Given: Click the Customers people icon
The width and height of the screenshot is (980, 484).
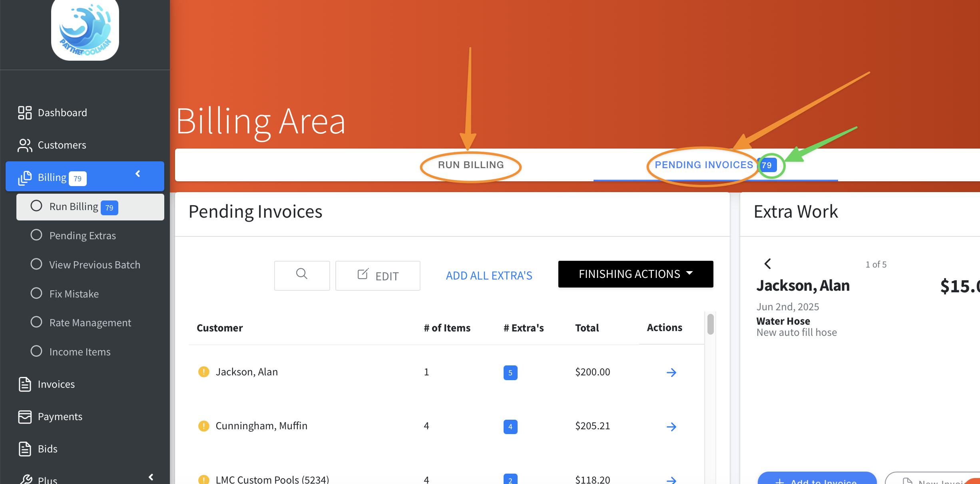Looking at the screenshot, I should (24, 145).
